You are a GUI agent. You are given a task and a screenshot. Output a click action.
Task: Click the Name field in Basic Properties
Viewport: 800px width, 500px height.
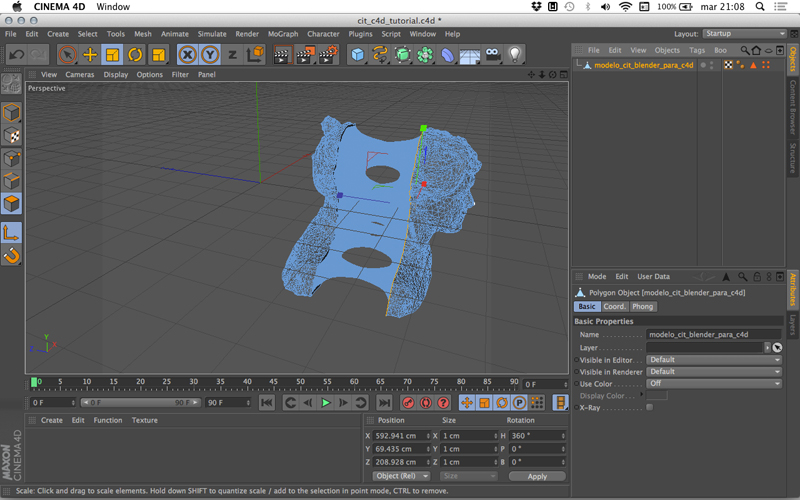tap(713, 335)
